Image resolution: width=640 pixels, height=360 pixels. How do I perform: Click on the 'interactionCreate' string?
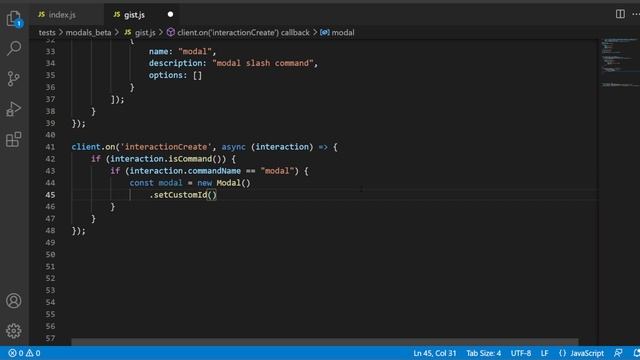[x=166, y=147]
